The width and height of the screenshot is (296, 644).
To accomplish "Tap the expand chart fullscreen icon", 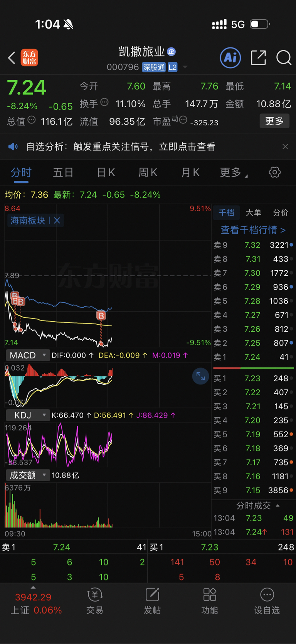I will tap(201, 376).
